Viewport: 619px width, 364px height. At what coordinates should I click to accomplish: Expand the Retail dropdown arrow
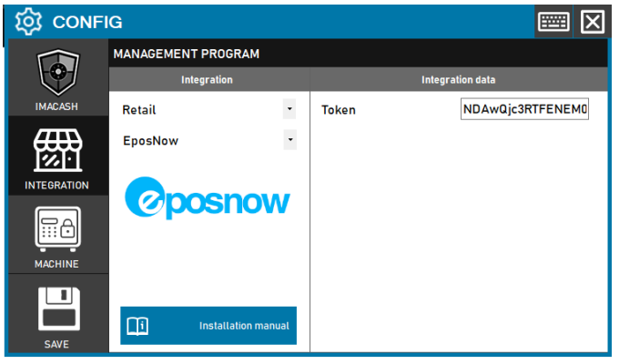[x=289, y=109]
